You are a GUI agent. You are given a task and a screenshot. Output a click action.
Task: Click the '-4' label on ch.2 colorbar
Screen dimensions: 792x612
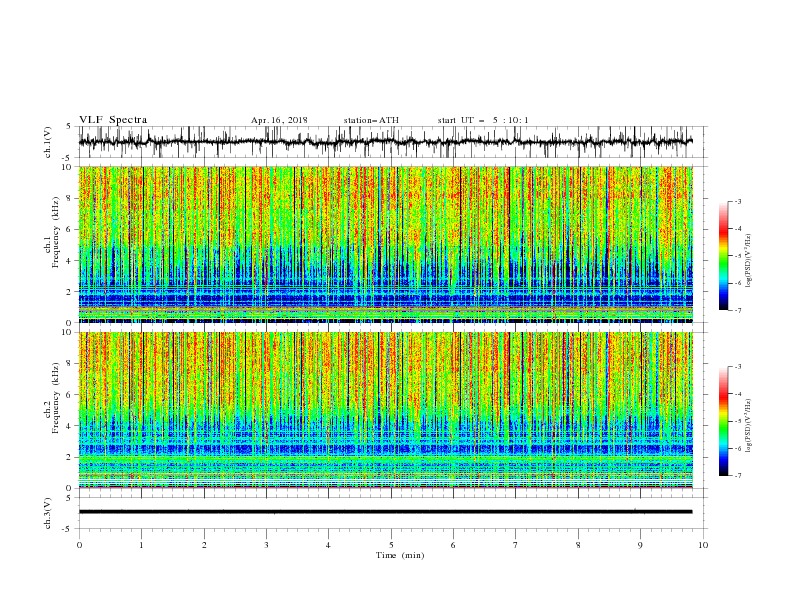point(737,394)
